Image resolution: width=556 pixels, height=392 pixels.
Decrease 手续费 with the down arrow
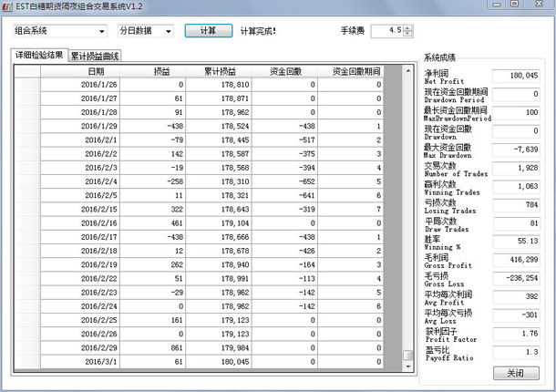click(x=407, y=34)
